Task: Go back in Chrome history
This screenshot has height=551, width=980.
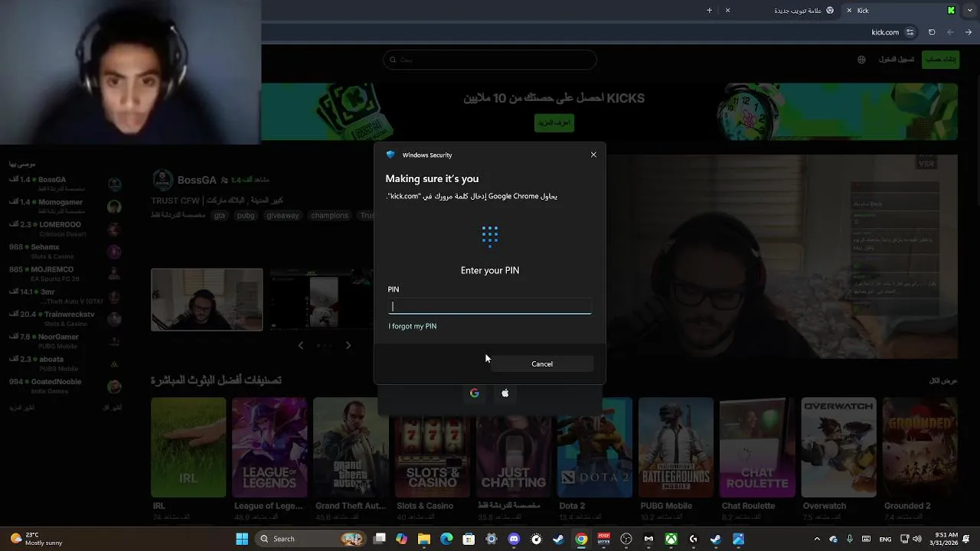Action: (x=969, y=32)
